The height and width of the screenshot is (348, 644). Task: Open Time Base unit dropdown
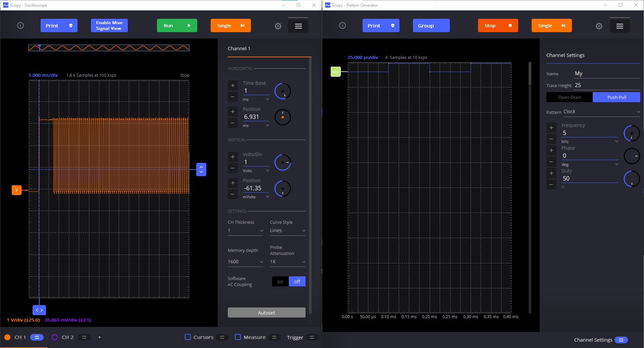(x=256, y=99)
